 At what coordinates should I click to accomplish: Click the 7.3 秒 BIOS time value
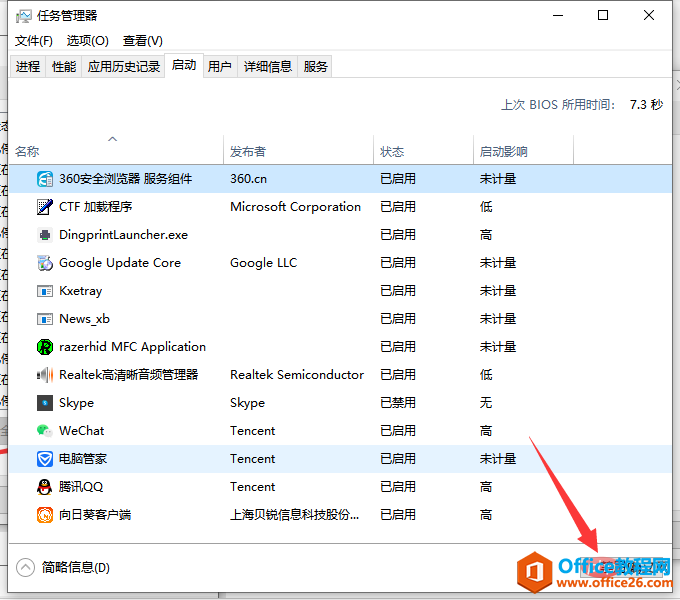(646, 104)
